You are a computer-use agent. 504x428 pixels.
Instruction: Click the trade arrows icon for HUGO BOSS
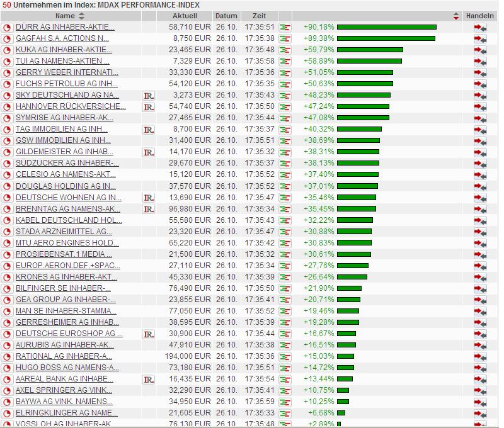pyautogui.click(x=480, y=368)
